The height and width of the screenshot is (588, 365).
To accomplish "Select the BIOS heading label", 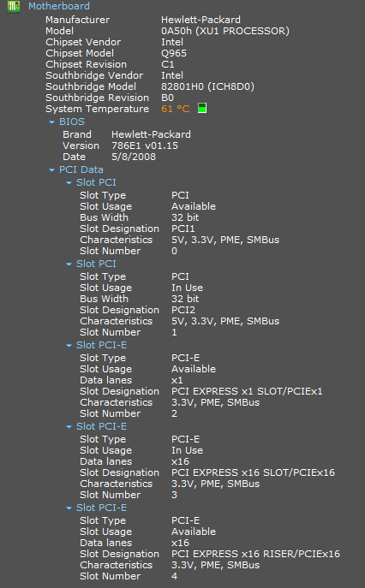I will tap(72, 122).
